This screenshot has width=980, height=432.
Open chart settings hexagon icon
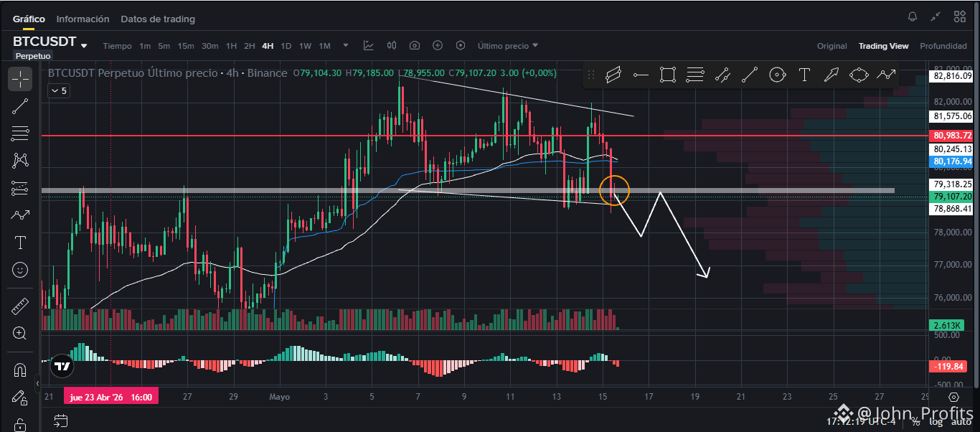tap(460, 45)
